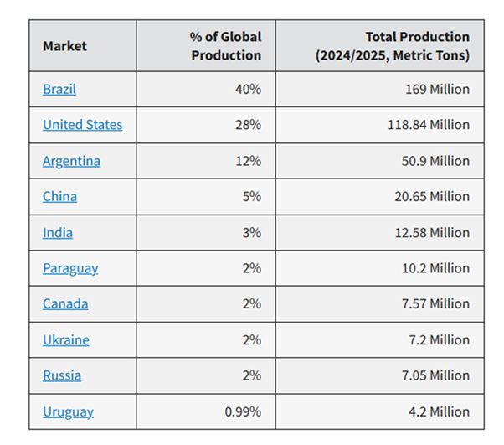Follow the Ukraine link

click(66, 340)
